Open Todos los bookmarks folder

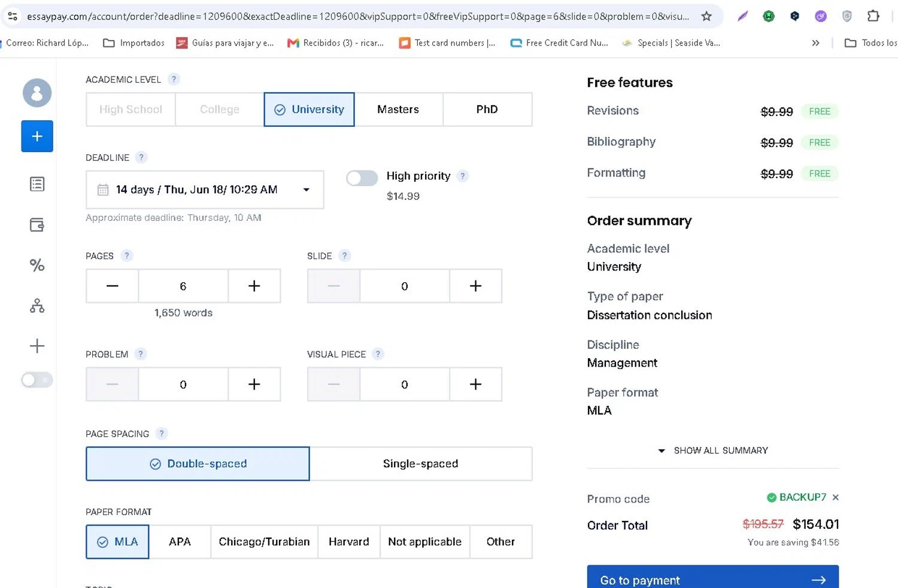tap(870, 43)
